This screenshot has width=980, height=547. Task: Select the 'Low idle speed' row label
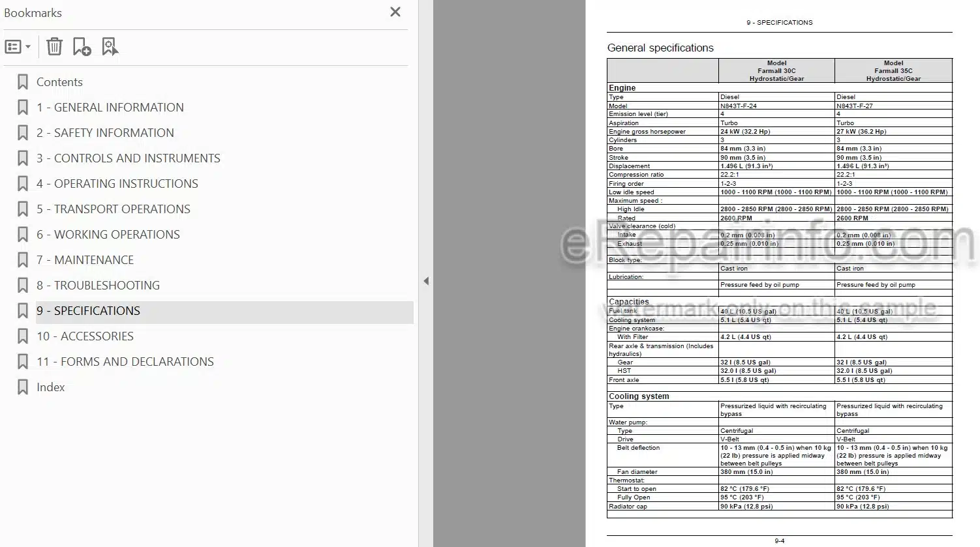tap(632, 192)
